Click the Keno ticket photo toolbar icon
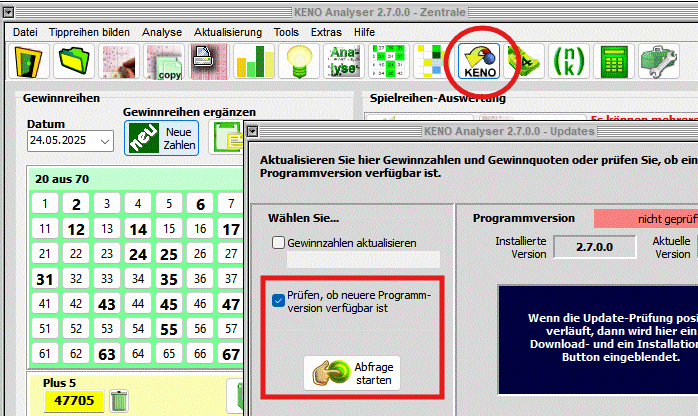The height and width of the screenshot is (416, 698). tap(119, 61)
